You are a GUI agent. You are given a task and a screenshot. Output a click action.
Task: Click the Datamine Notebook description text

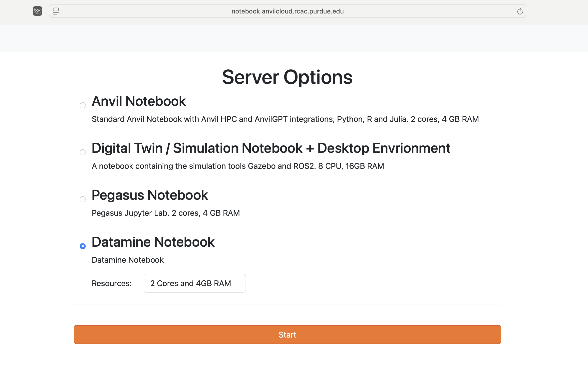tap(128, 260)
